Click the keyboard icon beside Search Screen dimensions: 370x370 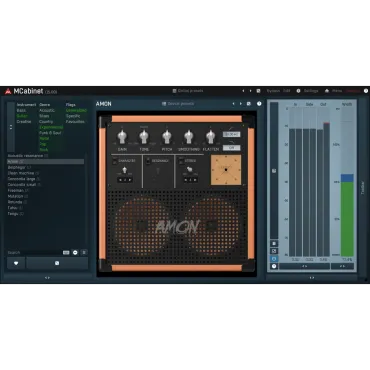66,253
